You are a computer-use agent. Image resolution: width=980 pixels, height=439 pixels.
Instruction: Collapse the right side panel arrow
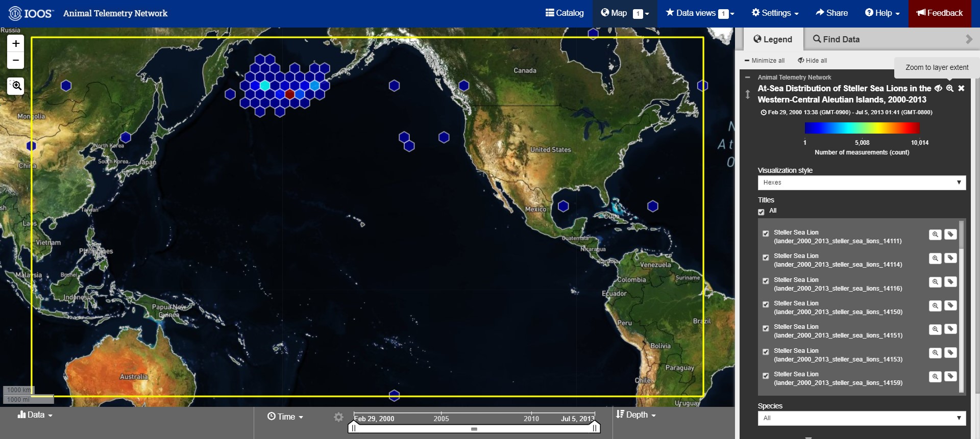[x=969, y=39]
